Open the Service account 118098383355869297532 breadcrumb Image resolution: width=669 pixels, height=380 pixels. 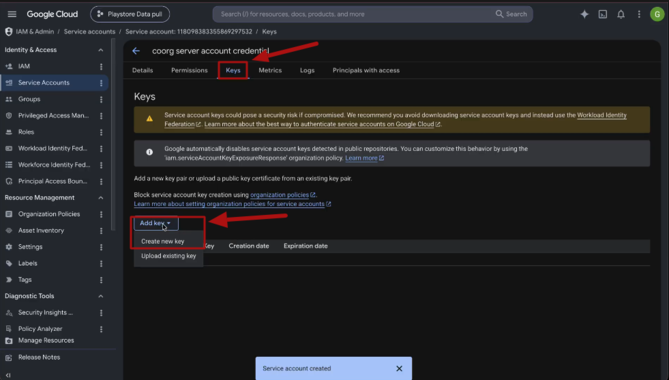189,32
